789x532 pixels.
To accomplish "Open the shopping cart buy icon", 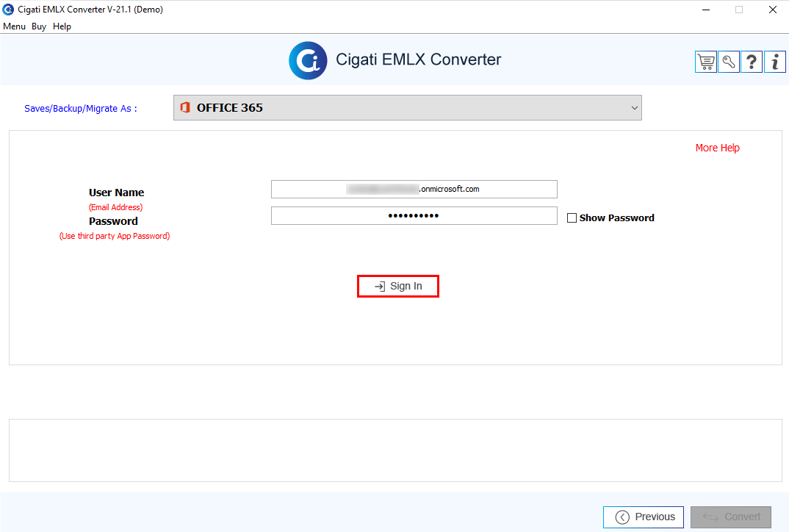I will point(706,62).
